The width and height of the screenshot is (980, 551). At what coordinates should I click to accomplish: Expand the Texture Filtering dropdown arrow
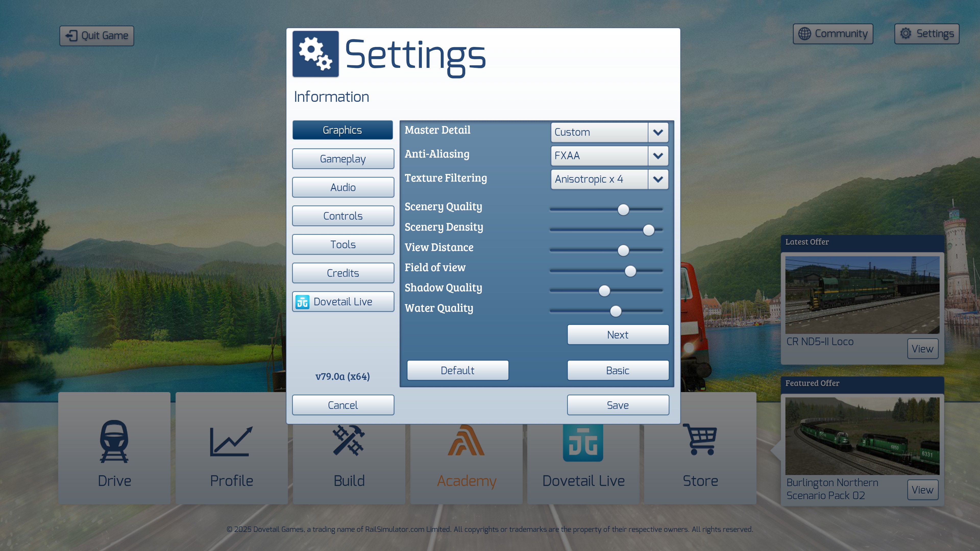pyautogui.click(x=658, y=179)
